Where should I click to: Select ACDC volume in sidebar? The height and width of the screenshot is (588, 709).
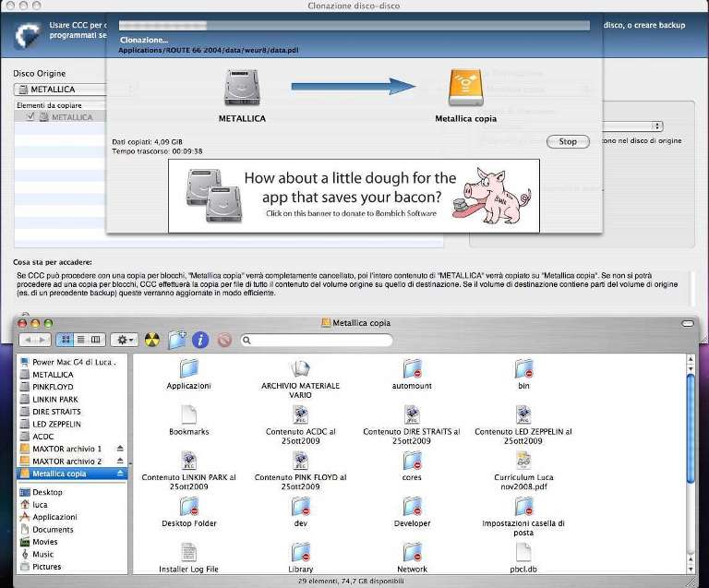click(72, 437)
